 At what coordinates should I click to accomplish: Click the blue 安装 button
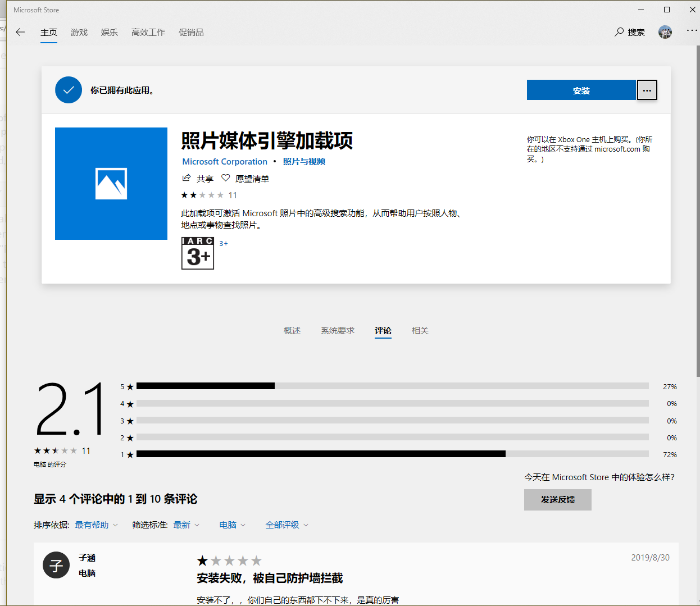coord(581,90)
